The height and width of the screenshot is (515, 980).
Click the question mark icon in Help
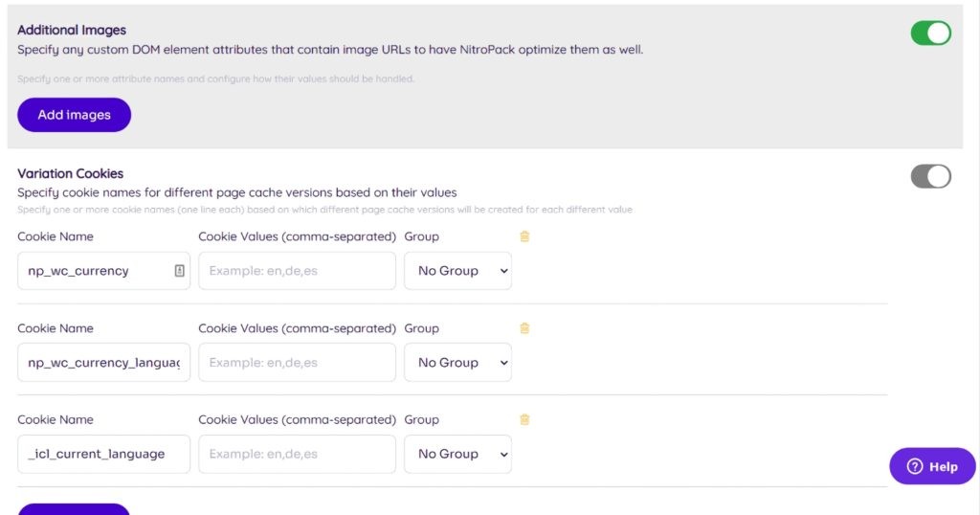click(914, 466)
